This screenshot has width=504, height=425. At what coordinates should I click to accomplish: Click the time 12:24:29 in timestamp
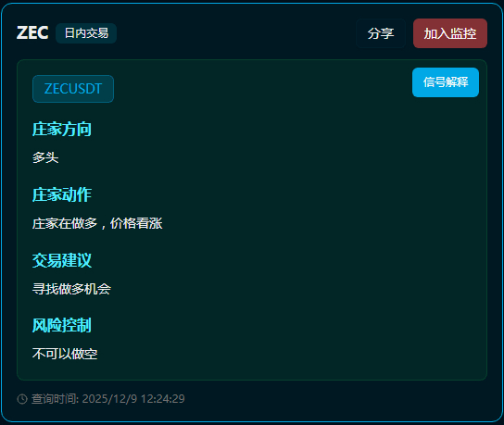163,399
